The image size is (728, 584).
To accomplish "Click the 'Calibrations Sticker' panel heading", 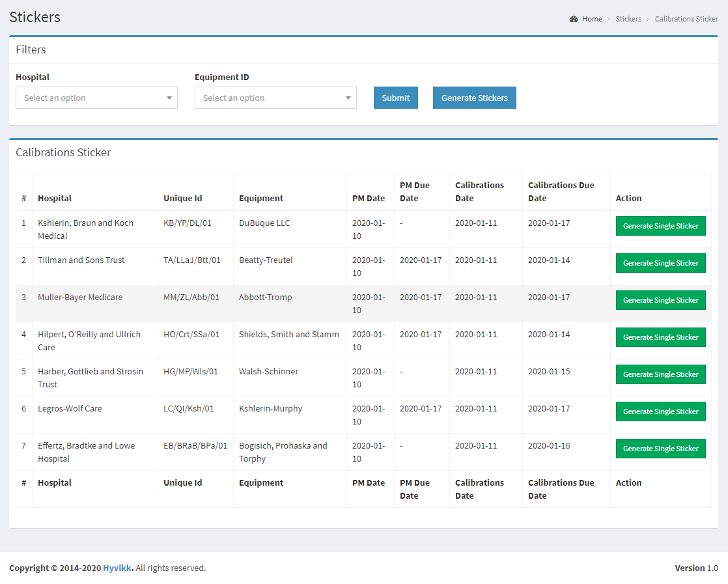I will [63, 152].
